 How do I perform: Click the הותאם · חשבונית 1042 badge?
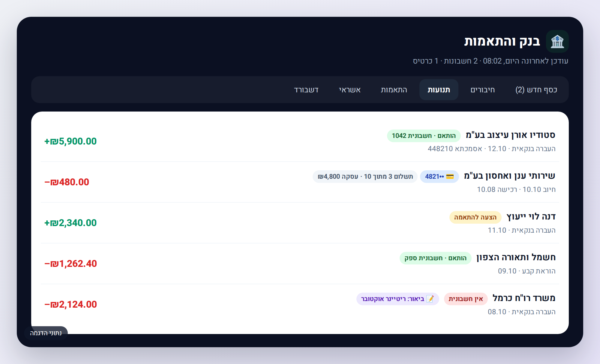(424, 136)
